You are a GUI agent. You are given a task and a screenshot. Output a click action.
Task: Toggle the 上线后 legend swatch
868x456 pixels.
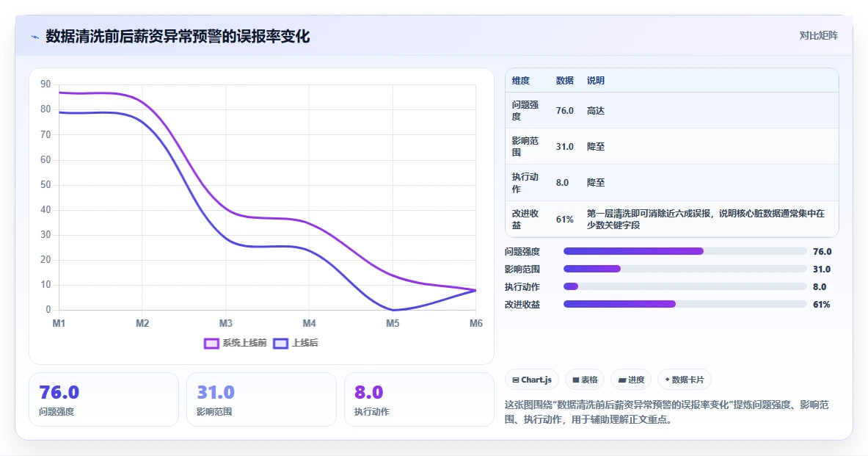tap(281, 344)
